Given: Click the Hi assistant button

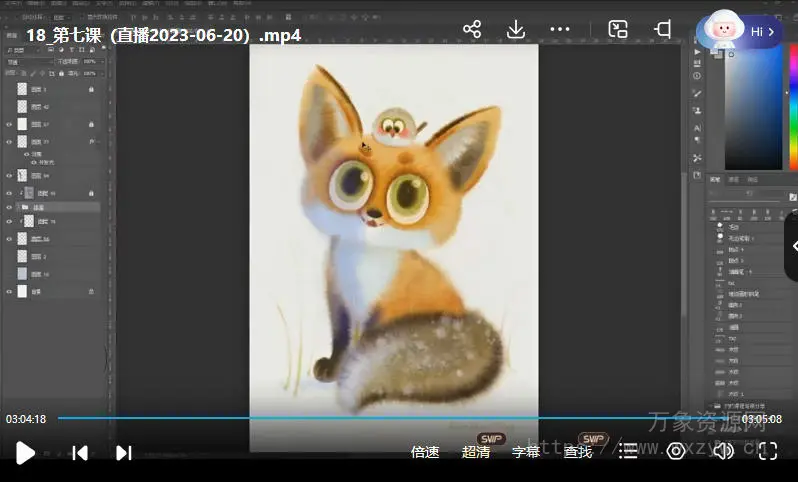Looking at the screenshot, I should 741,31.
